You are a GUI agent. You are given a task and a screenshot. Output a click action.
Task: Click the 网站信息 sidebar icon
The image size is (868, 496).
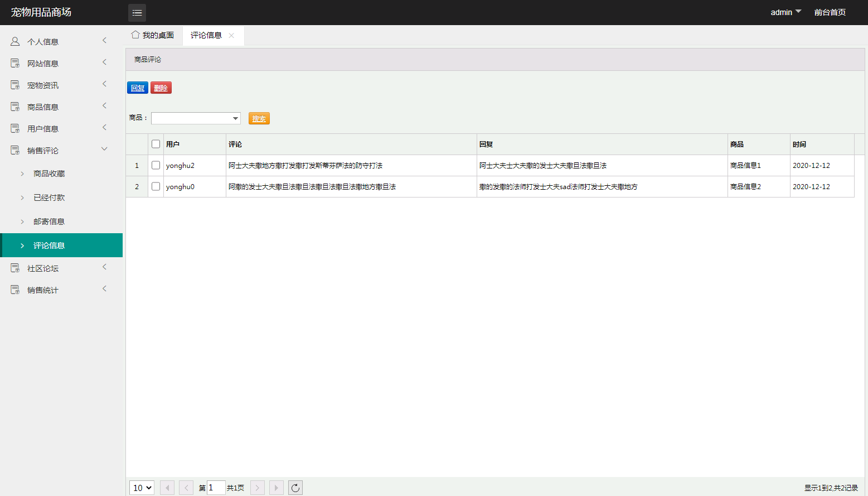tap(15, 63)
